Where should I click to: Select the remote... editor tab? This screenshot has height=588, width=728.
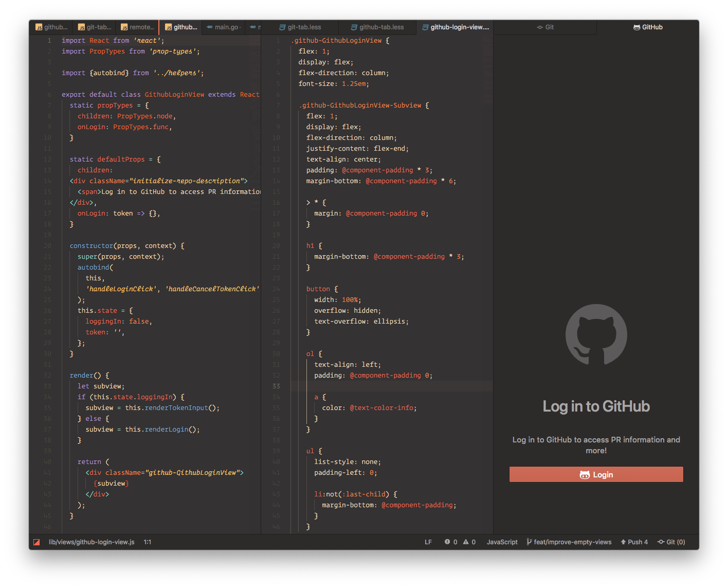click(137, 27)
